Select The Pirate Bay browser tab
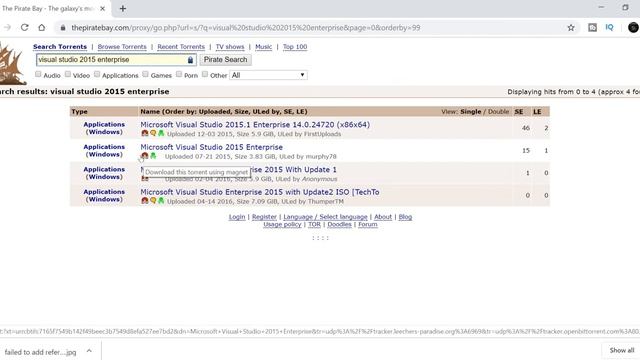The height and width of the screenshot is (360, 640). pyautogui.click(x=53, y=8)
